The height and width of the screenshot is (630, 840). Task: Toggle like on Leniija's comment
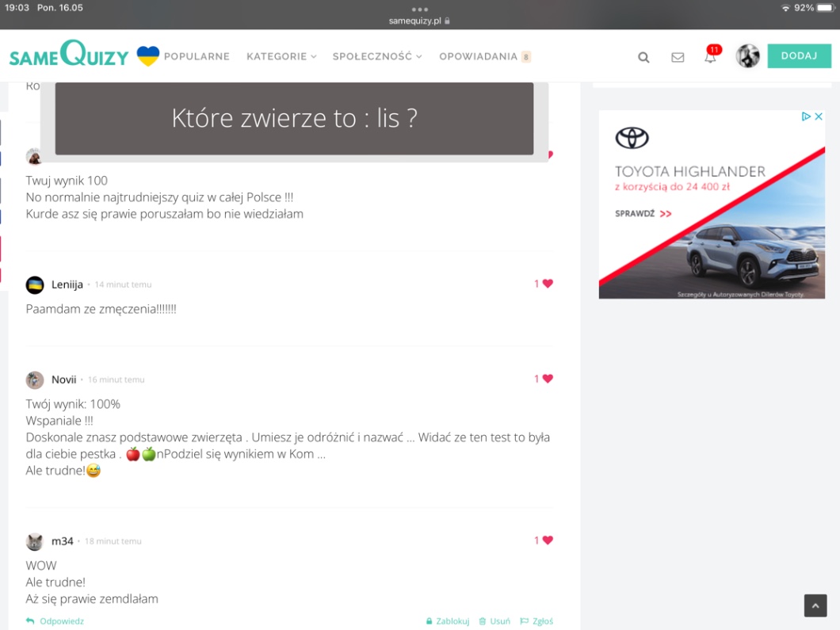(547, 284)
